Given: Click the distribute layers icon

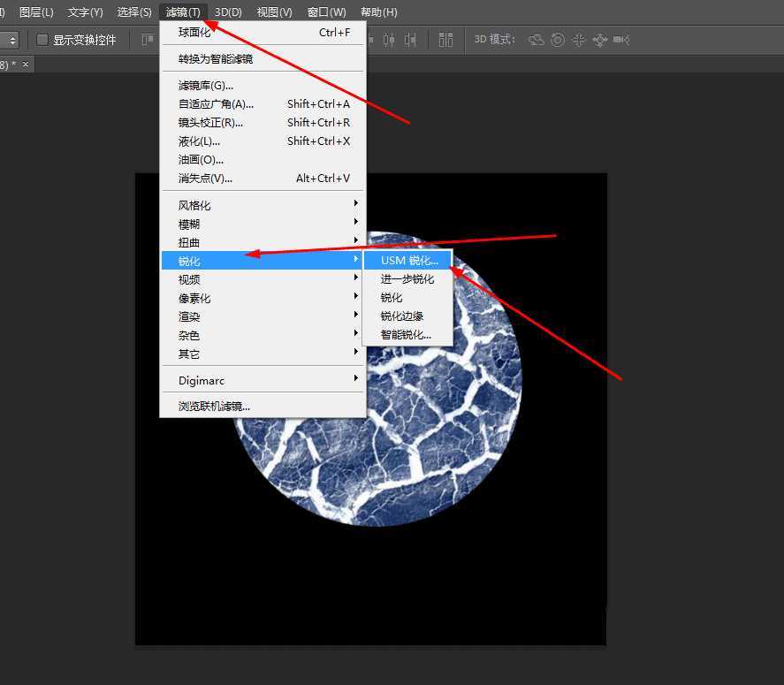Looking at the screenshot, I should coord(445,40).
